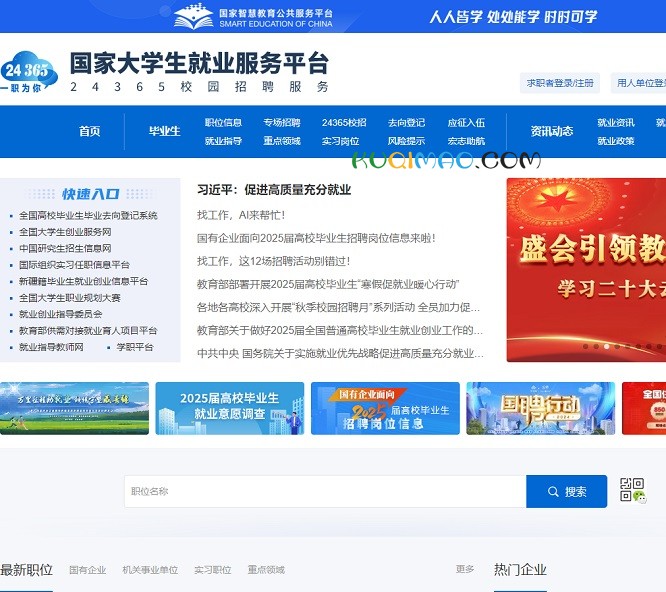Click 更多 beside latest jobs
The height and width of the screenshot is (592, 666).
pyautogui.click(x=465, y=569)
